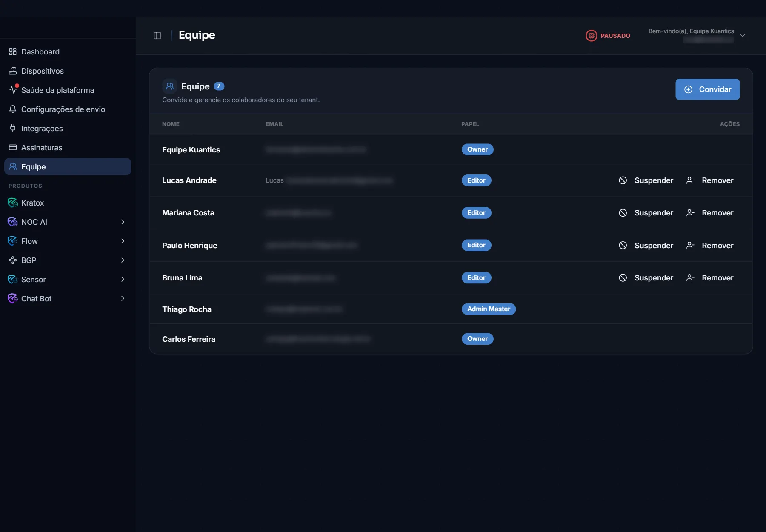Click the bell Configurações de envio item
Image resolution: width=766 pixels, height=532 pixels.
pyautogui.click(x=68, y=109)
